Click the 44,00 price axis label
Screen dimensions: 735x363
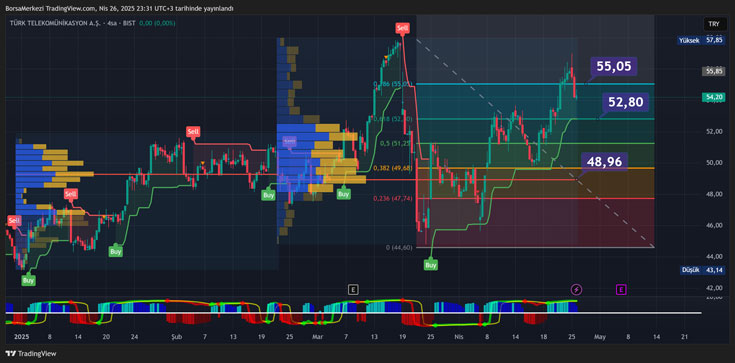tap(713, 257)
